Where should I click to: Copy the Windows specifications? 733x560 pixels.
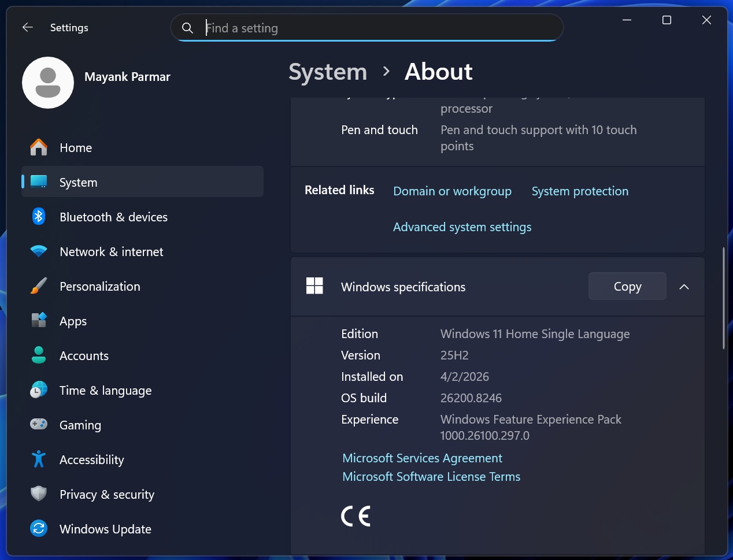pyautogui.click(x=627, y=286)
